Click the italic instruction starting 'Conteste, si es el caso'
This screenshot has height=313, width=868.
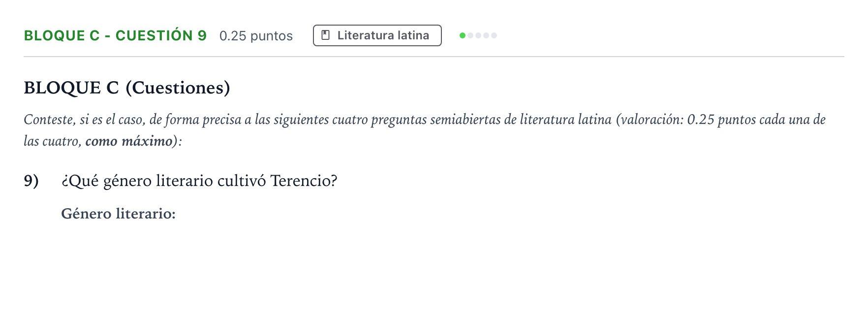point(425,130)
